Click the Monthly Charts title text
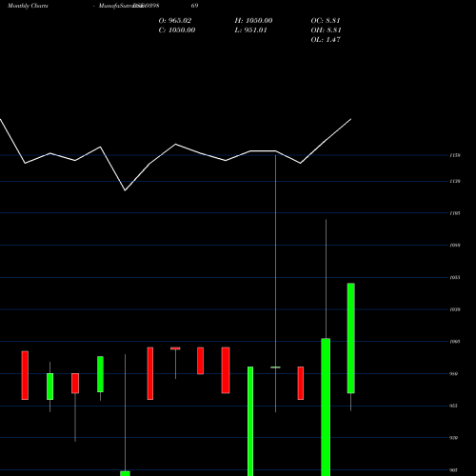 click(x=28, y=6)
